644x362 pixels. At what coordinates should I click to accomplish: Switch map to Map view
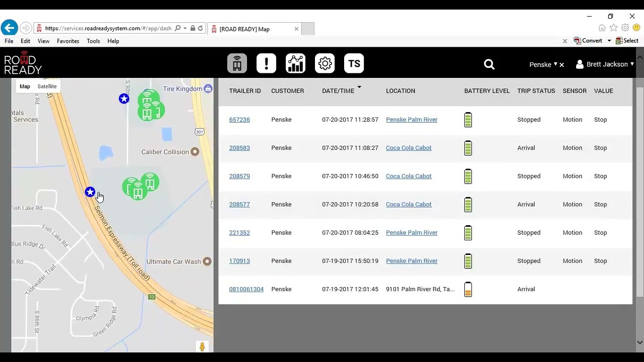tap(25, 86)
